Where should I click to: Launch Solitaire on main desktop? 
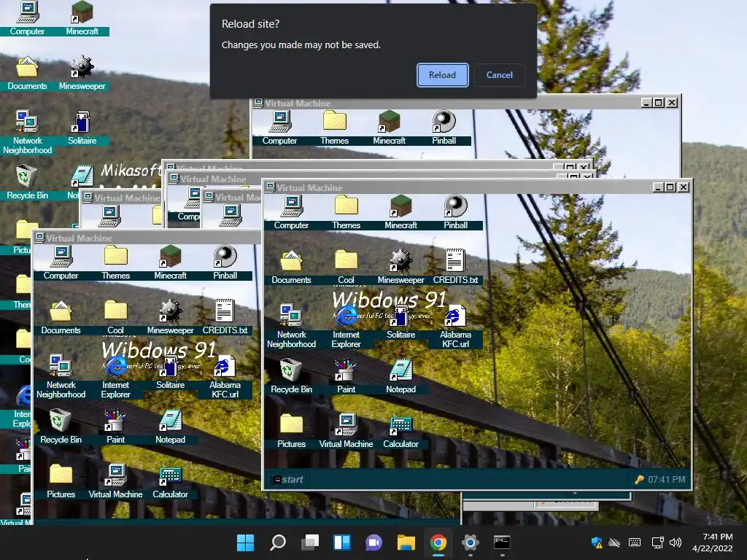pyautogui.click(x=82, y=128)
